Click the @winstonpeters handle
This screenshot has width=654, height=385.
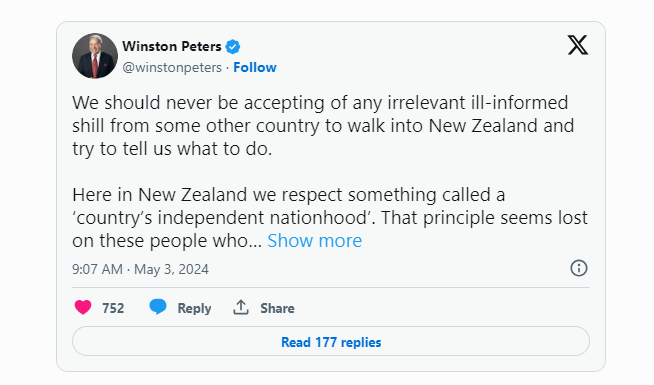pos(172,68)
